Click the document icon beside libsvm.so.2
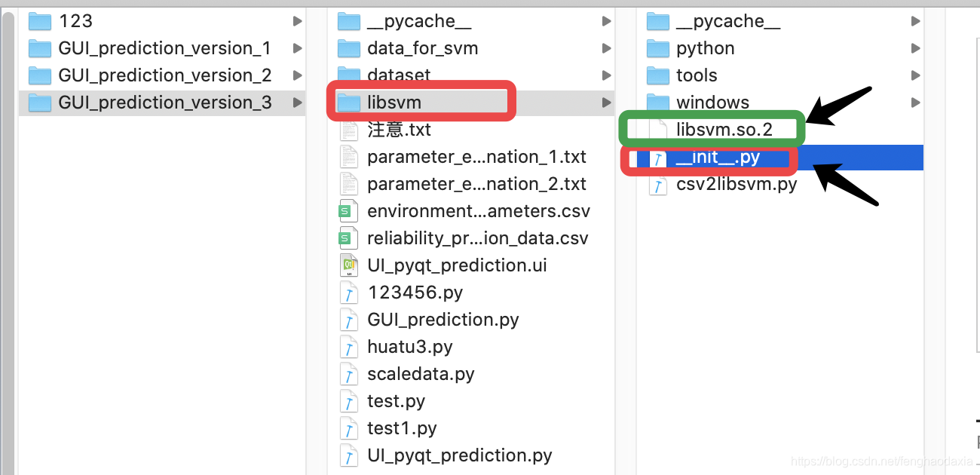Screen dimensions: 980x475 coord(657,129)
